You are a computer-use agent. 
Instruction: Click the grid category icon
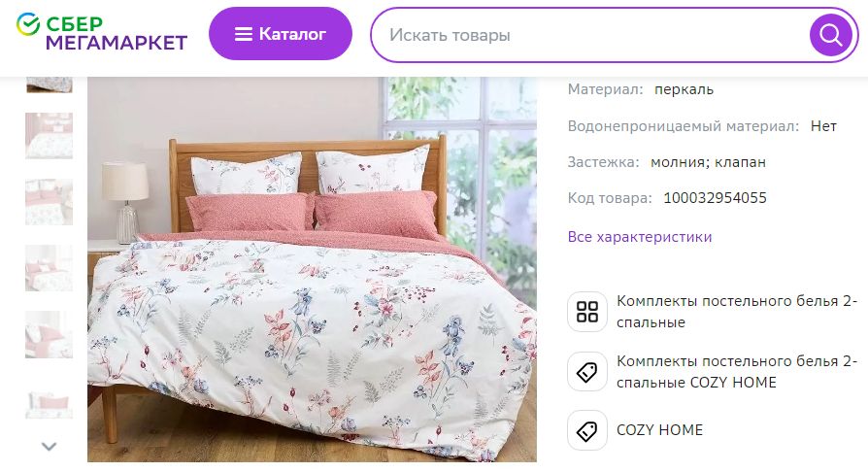coord(586,312)
